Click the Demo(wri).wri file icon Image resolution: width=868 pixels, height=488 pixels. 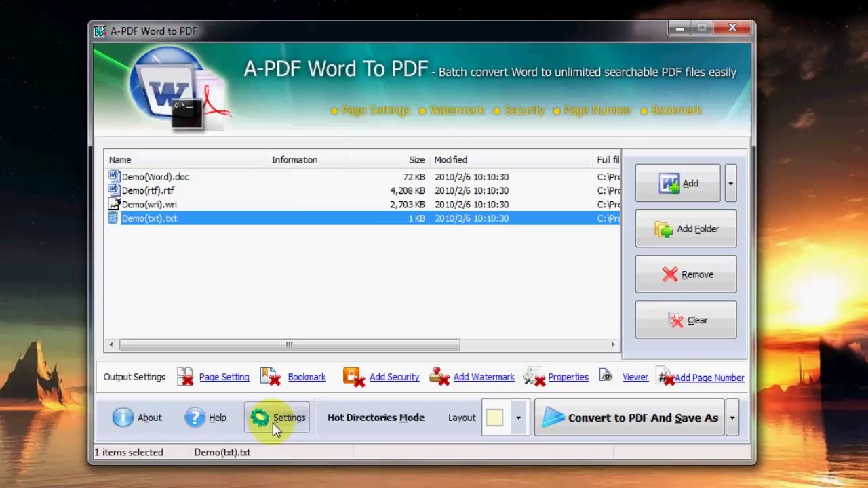coord(114,204)
